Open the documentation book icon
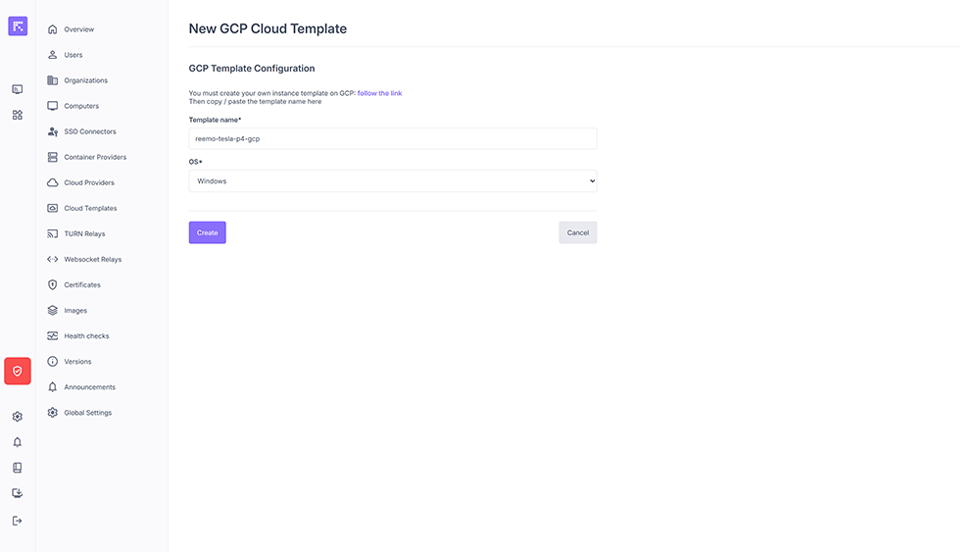980x552 pixels. coord(18,468)
